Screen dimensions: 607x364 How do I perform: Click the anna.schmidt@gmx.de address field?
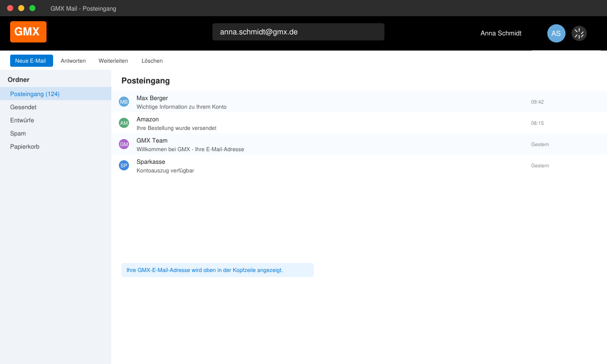pos(298,32)
